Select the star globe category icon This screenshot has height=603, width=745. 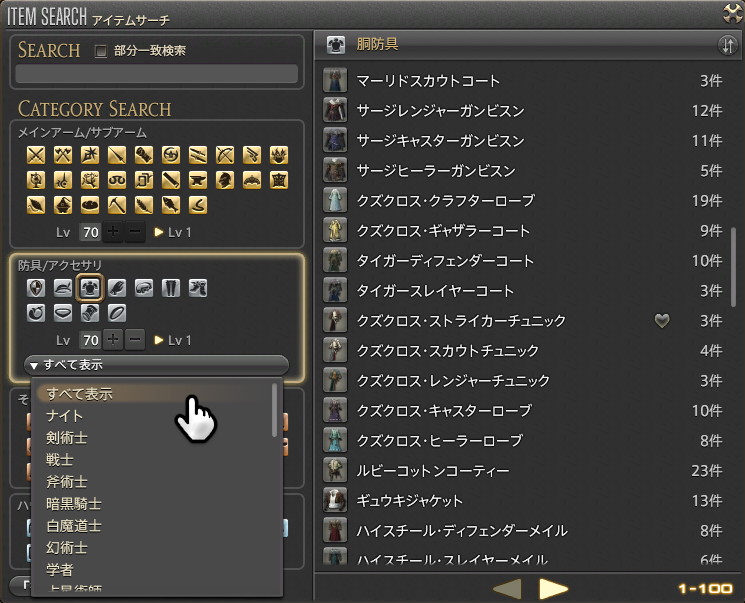(x=36, y=180)
